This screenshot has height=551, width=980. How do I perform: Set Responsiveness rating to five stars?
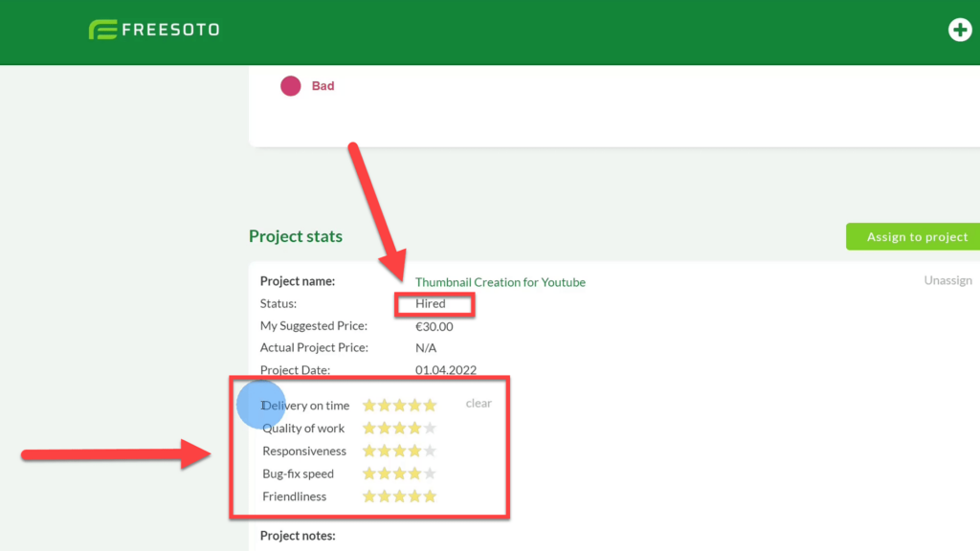click(430, 451)
